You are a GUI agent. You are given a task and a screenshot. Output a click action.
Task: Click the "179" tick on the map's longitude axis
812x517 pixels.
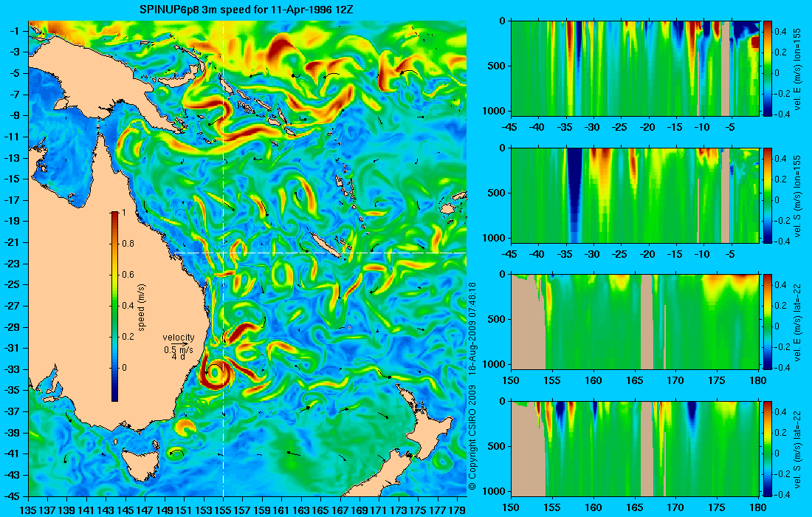pyautogui.click(x=457, y=510)
